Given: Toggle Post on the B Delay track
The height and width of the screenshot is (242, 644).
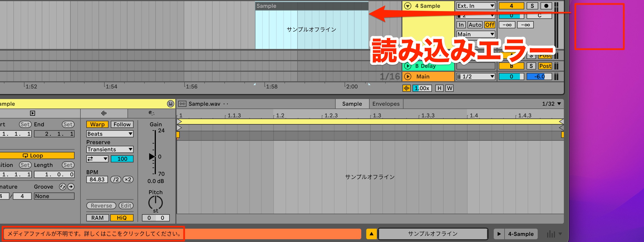Looking at the screenshot, I should (x=545, y=66).
